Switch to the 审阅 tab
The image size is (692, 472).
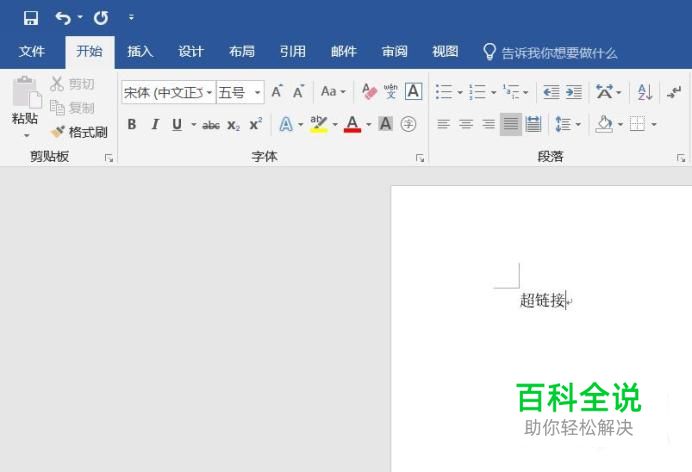coord(395,52)
